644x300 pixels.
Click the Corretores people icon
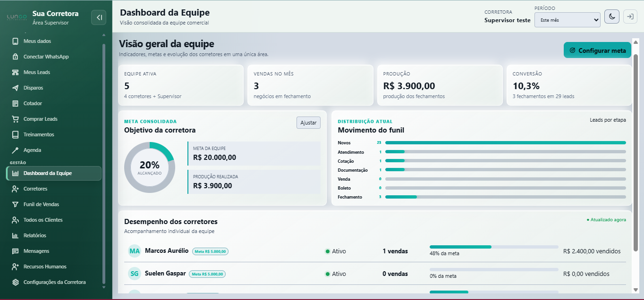coord(15,189)
